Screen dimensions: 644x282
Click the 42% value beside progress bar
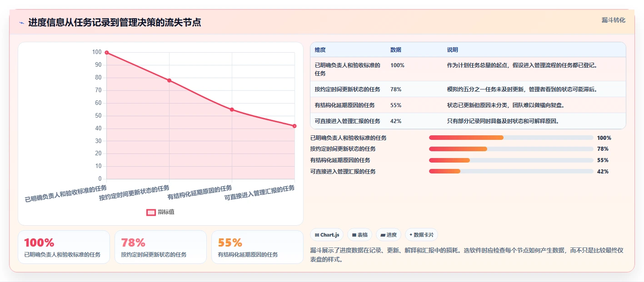click(603, 172)
